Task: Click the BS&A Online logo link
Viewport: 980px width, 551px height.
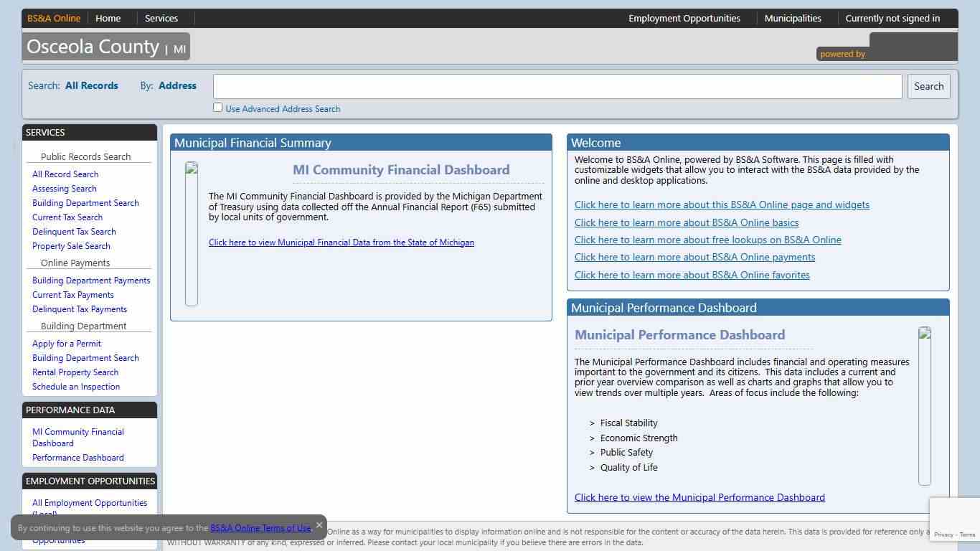Action: click(x=53, y=18)
